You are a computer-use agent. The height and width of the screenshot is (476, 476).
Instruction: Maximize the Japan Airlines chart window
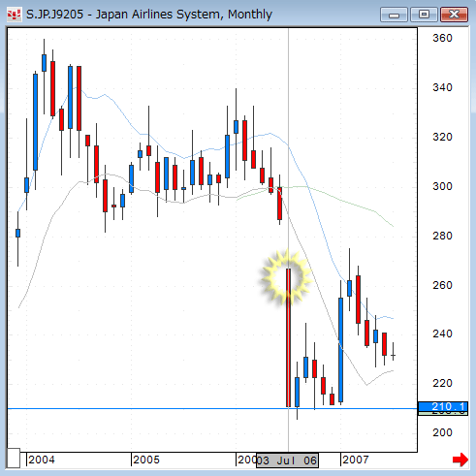(424, 15)
